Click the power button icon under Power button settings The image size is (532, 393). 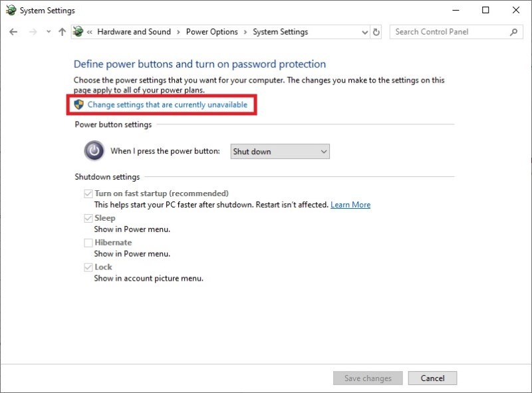coord(94,151)
